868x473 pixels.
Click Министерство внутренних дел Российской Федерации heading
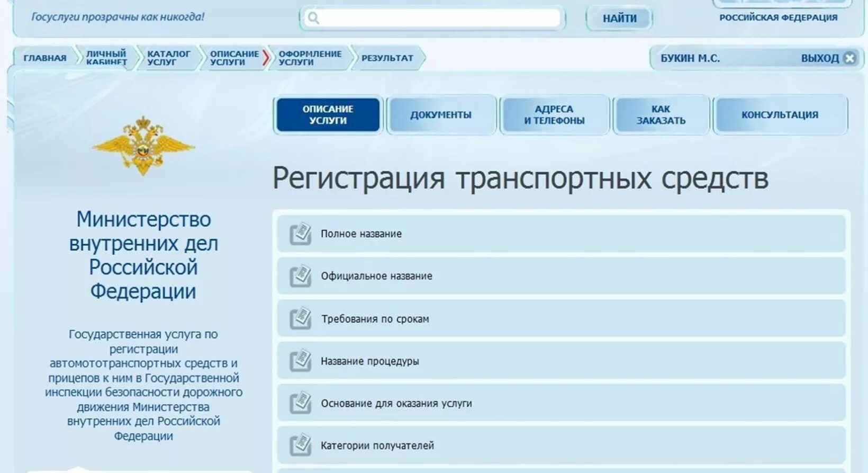click(143, 255)
